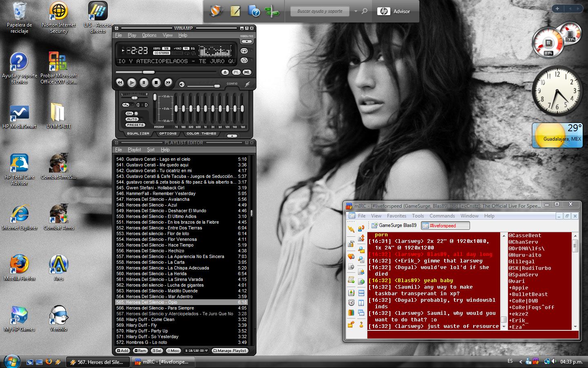This screenshot has height=368, width=588.
Task: Click mIRC timer clock toolbar icon
Action: [x=351, y=303]
